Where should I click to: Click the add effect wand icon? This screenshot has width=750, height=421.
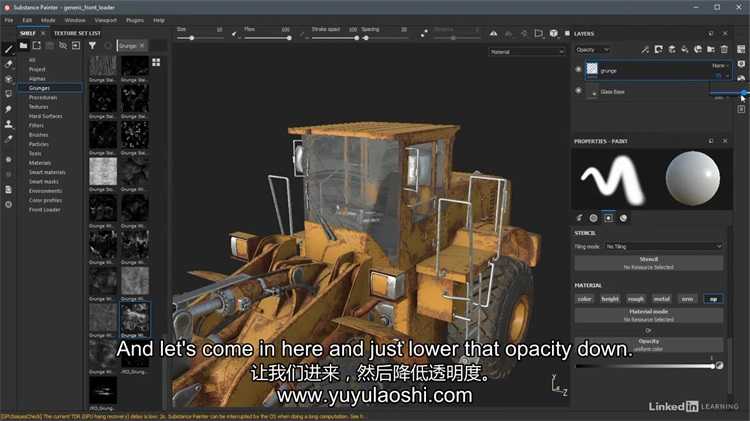pyautogui.click(x=645, y=49)
